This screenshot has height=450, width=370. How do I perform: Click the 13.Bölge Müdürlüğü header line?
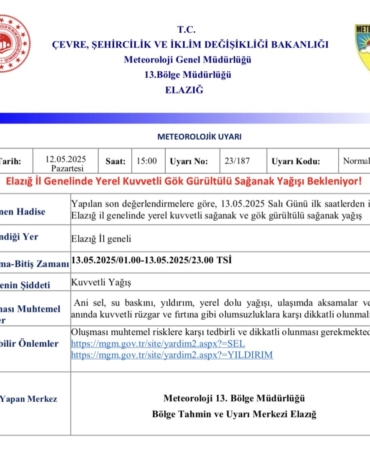pos(188,75)
